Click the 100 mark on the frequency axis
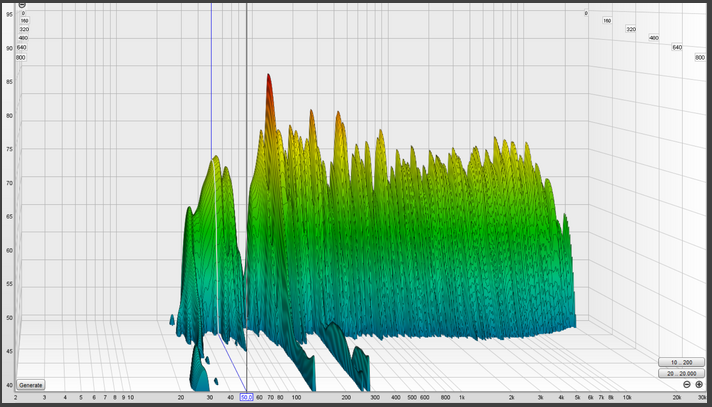Image resolution: width=712 pixels, height=407 pixels. click(x=293, y=397)
